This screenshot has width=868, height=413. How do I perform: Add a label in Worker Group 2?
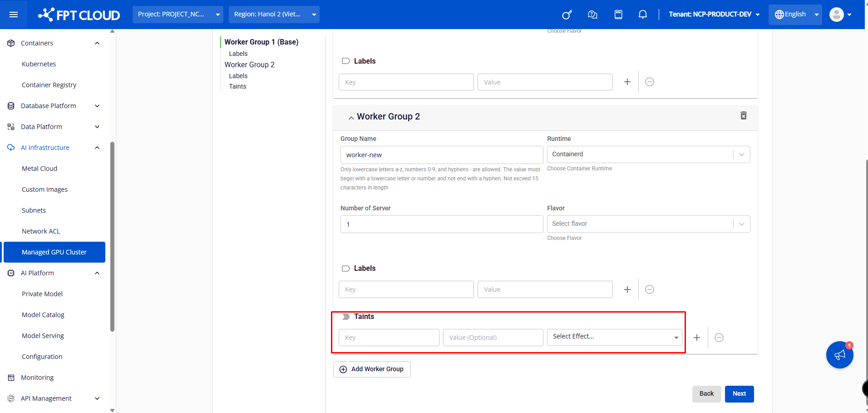(627, 289)
